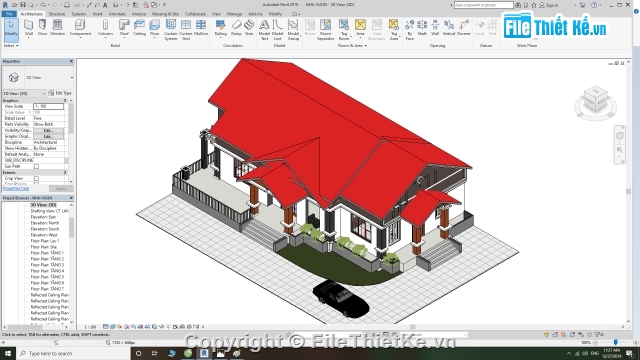The width and height of the screenshot is (640, 360).
Task: Click the keyword search box
Action: [483, 5]
